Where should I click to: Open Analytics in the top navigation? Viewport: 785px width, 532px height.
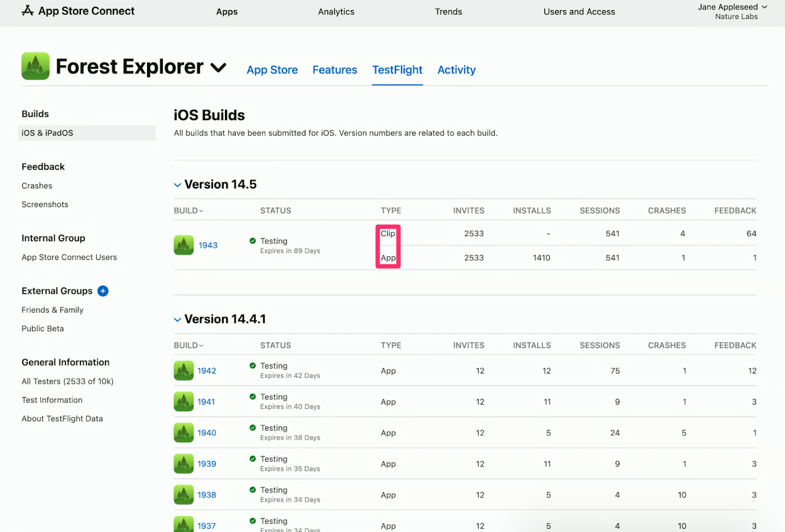coord(336,11)
